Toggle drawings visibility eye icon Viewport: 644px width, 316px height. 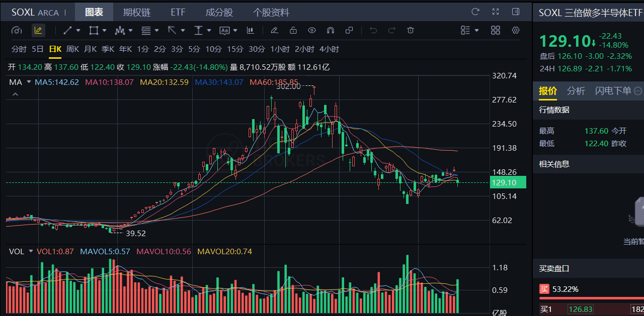(312, 31)
